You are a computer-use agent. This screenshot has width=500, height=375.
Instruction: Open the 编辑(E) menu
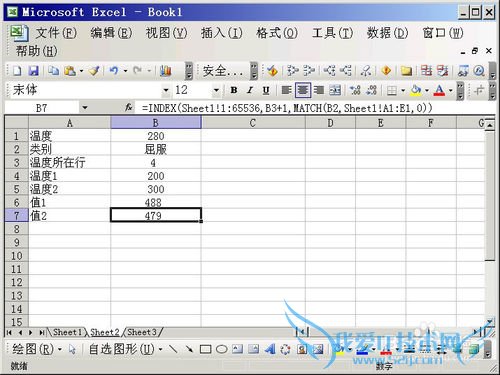pyautogui.click(x=111, y=33)
